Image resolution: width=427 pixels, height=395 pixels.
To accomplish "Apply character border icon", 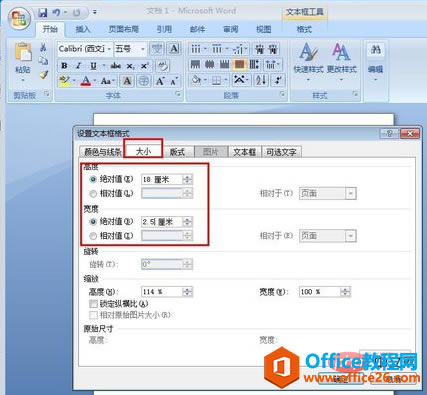I will [174, 49].
